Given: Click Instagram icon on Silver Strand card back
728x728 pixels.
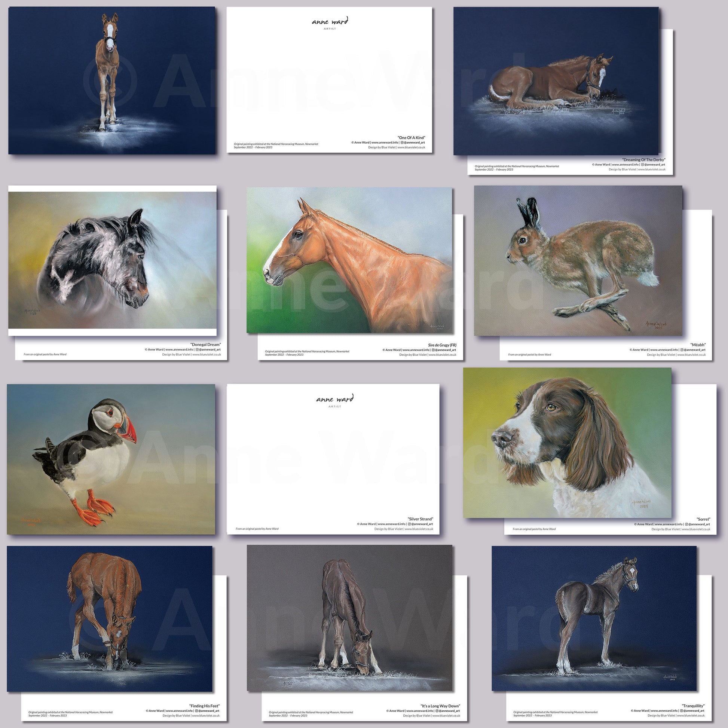Looking at the screenshot, I should [x=409, y=524].
